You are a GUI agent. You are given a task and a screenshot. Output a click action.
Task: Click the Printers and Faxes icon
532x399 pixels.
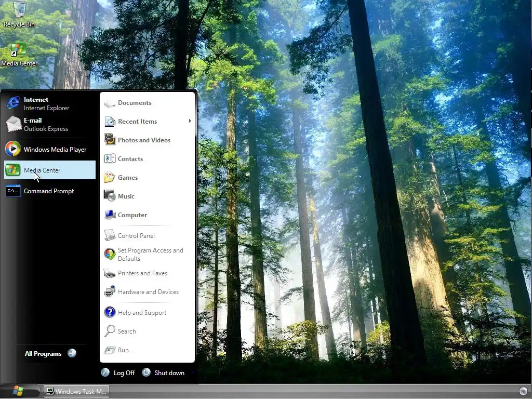[110, 273]
